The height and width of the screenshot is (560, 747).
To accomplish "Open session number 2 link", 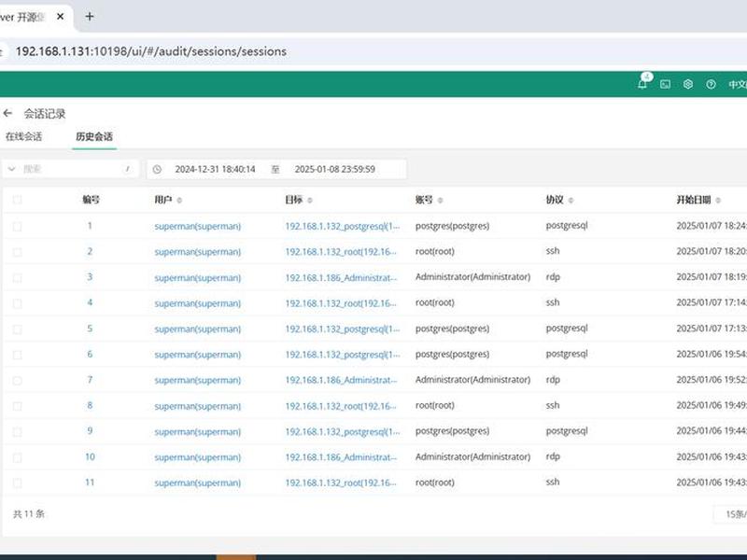I will tap(90, 251).
